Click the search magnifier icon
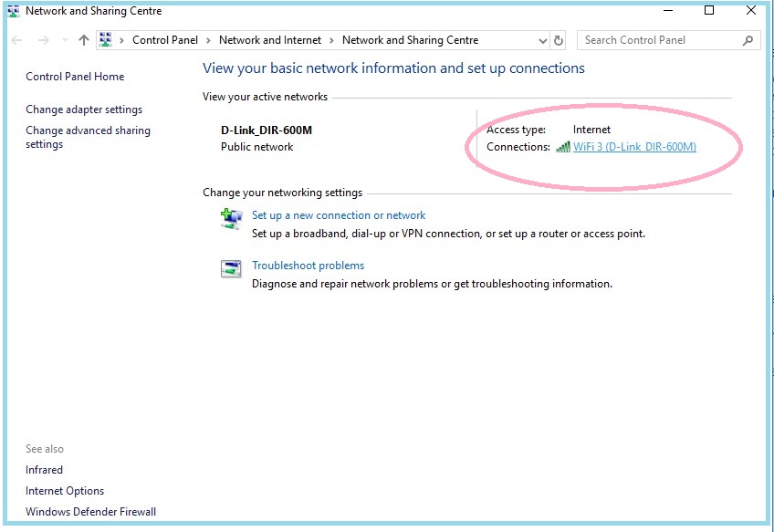 [748, 40]
